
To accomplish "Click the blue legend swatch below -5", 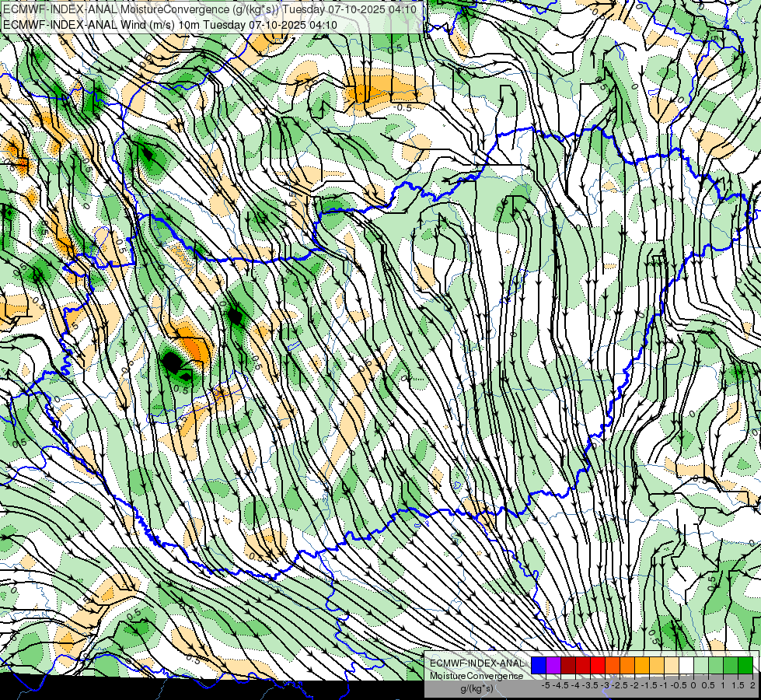I will coord(539,665).
